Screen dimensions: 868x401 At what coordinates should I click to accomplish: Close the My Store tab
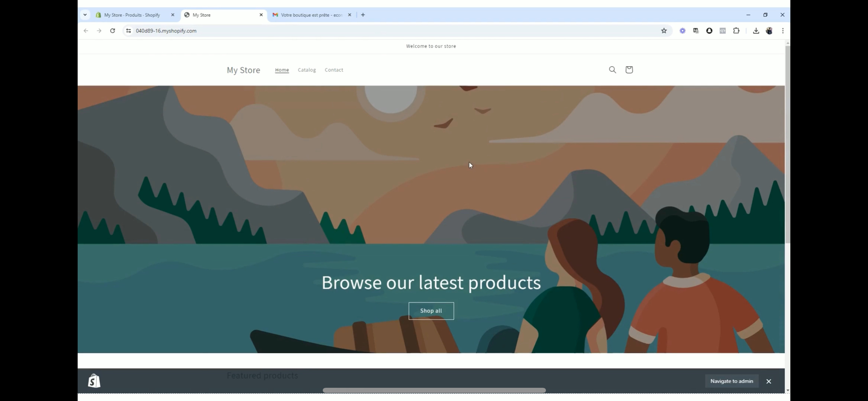point(261,15)
